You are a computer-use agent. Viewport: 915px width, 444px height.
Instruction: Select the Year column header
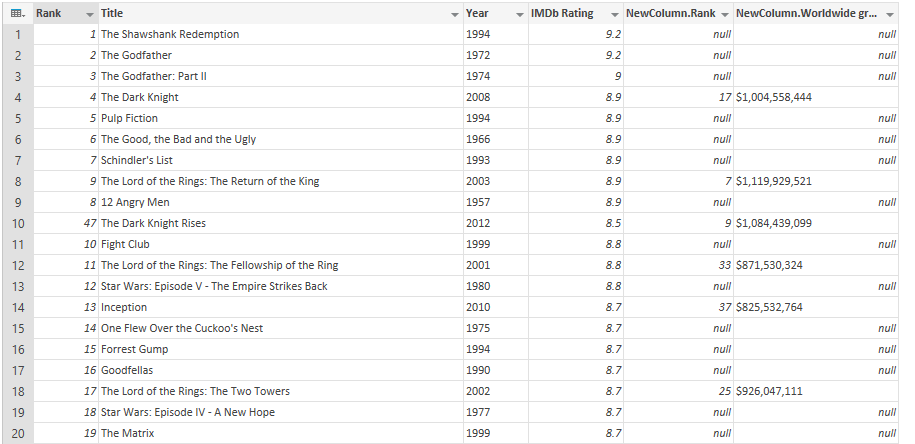(485, 14)
